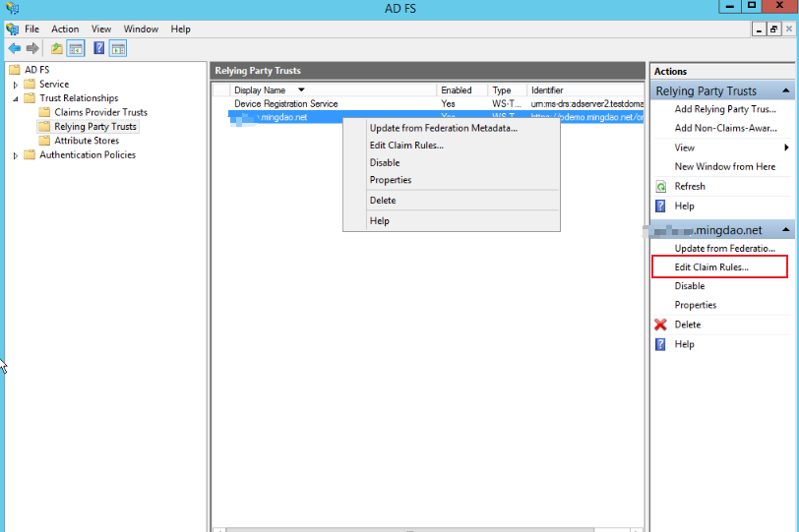Open the toolbar Help question-mark icon
This screenshot has width=799, height=532.
click(x=98, y=49)
